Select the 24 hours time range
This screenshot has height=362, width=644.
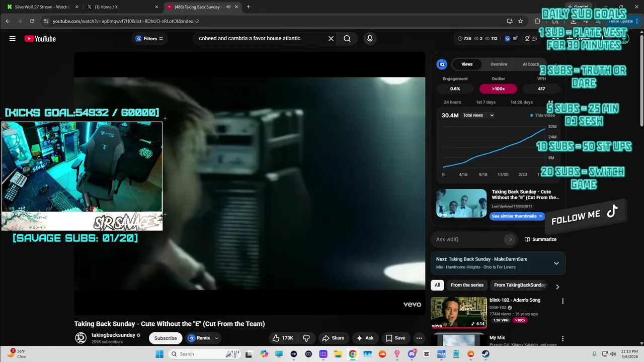click(x=452, y=102)
